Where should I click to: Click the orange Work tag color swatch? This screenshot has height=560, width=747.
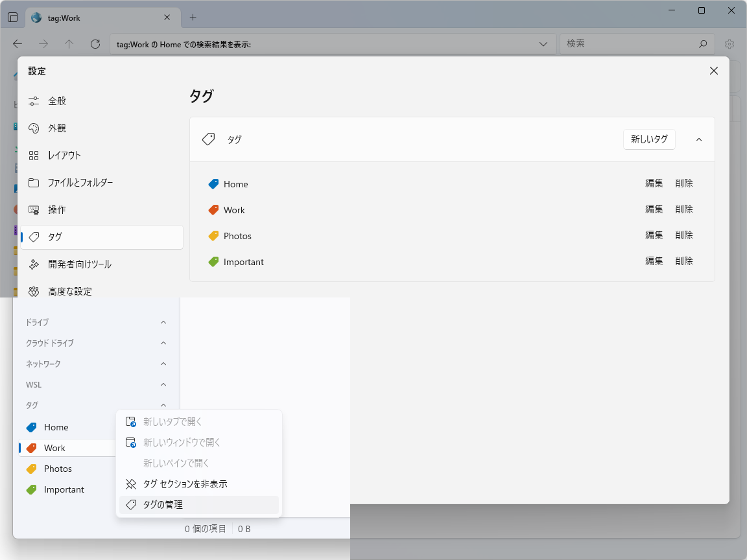click(x=214, y=209)
